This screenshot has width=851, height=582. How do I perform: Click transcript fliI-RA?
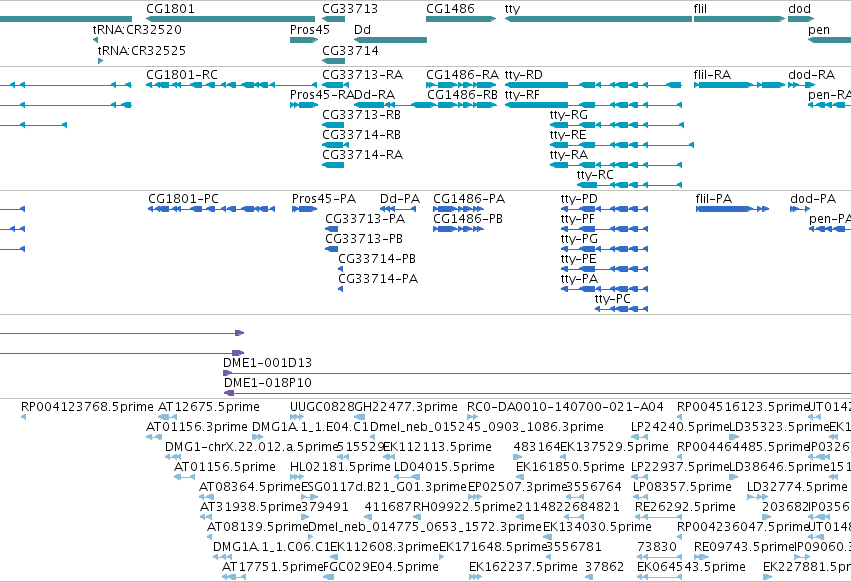click(739, 85)
